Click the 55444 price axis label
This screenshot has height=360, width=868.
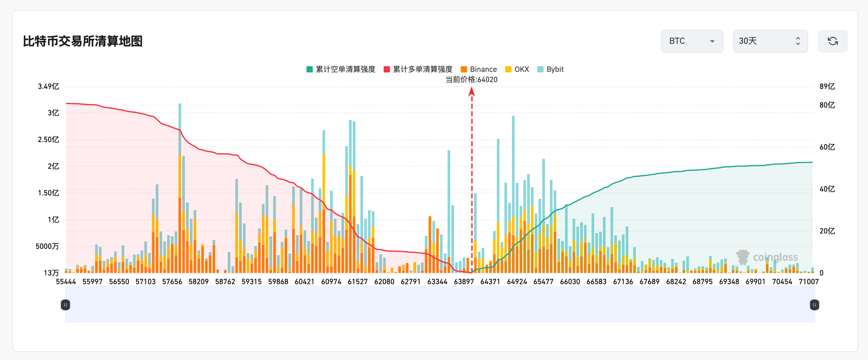pos(66,281)
